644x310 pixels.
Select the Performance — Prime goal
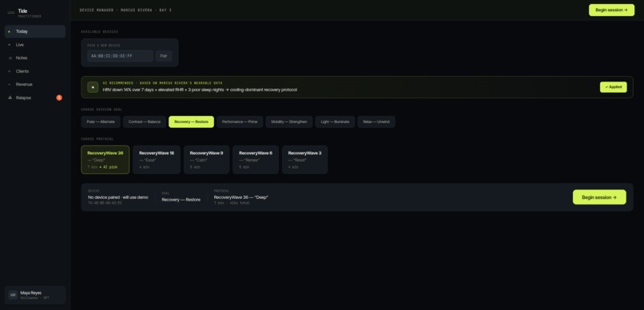[240, 122]
